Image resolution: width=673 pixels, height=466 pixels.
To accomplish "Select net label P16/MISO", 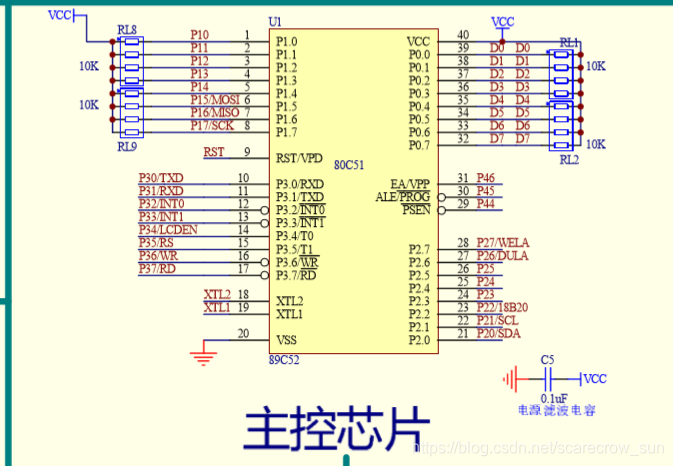I will 215,112.
